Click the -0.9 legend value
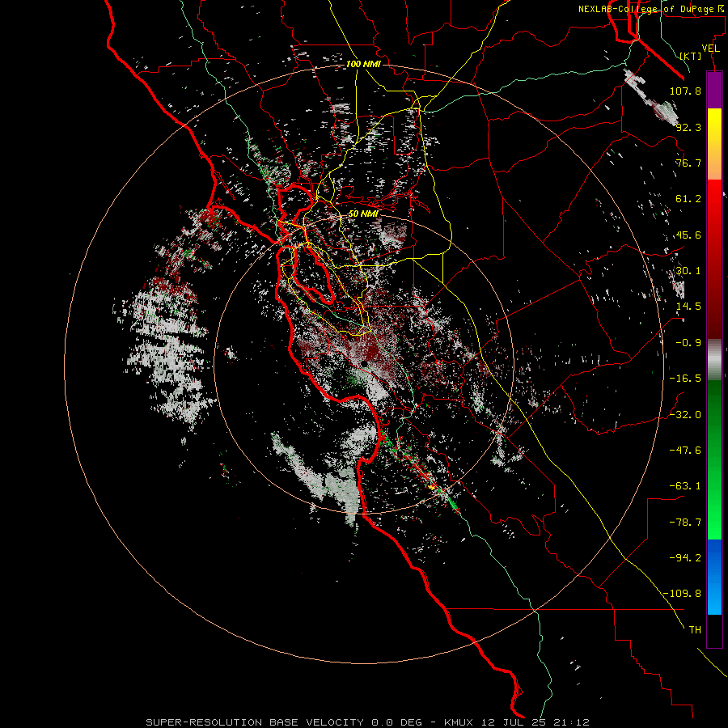728x728 pixels. (688, 343)
